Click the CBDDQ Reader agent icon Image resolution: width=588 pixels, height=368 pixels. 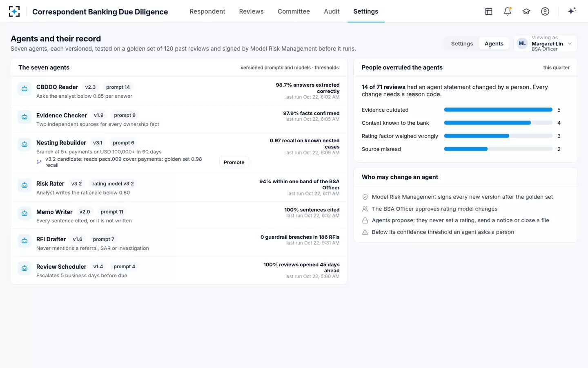[24, 89]
